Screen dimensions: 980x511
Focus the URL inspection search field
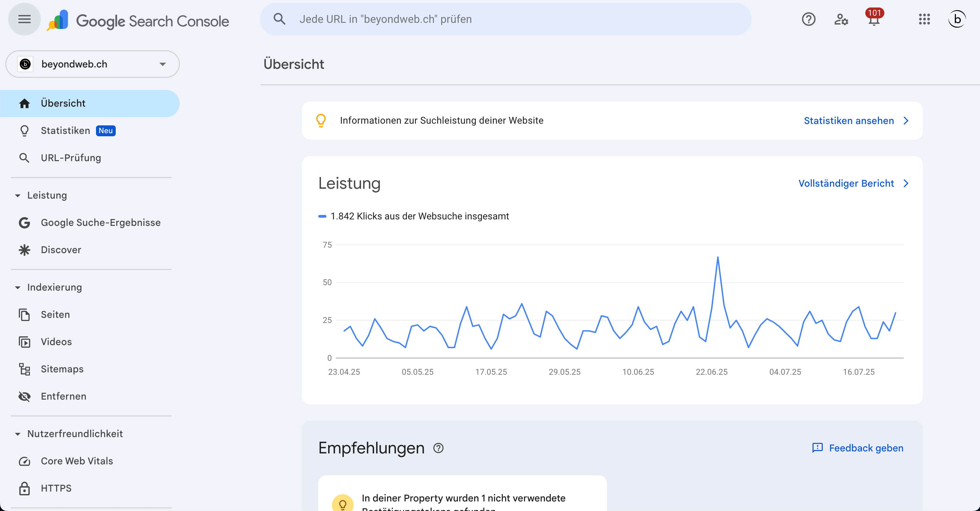(x=505, y=19)
